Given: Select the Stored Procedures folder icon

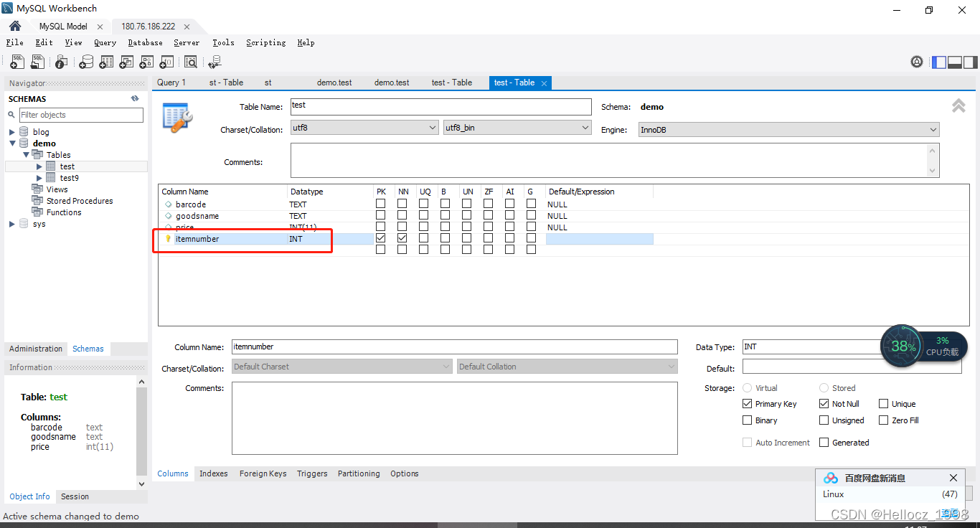Looking at the screenshot, I should (x=37, y=201).
